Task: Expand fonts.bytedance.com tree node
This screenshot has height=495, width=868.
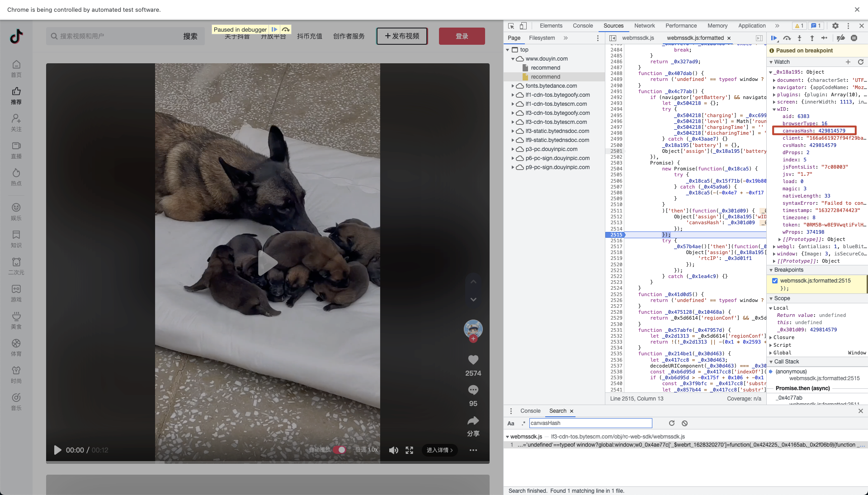Action: 513,86
